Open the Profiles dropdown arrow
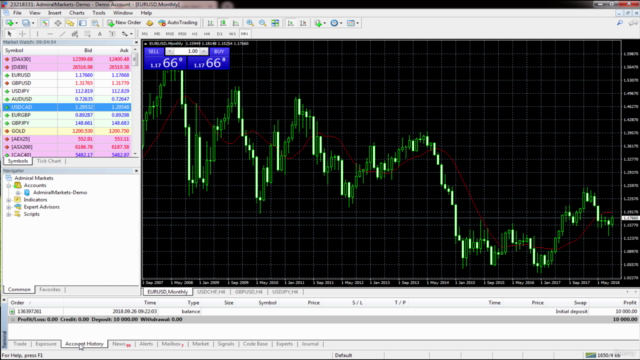640x360 pixels. click(x=33, y=23)
